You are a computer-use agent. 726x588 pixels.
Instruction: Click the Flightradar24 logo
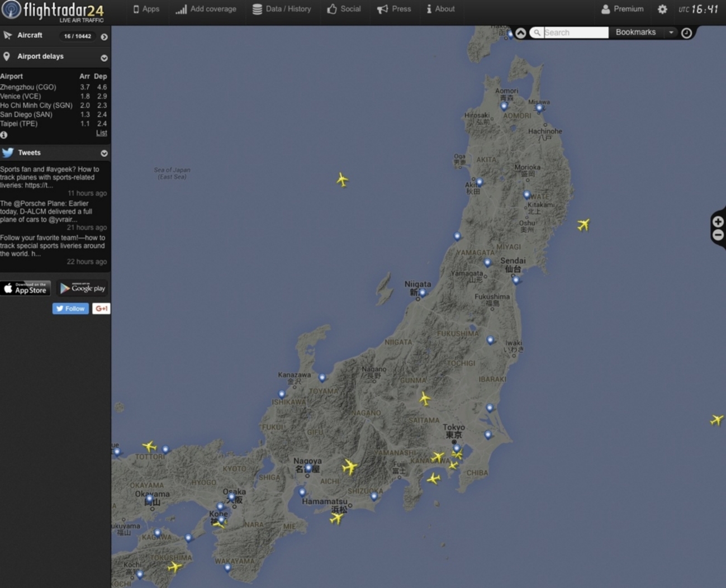click(x=54, y=11)
